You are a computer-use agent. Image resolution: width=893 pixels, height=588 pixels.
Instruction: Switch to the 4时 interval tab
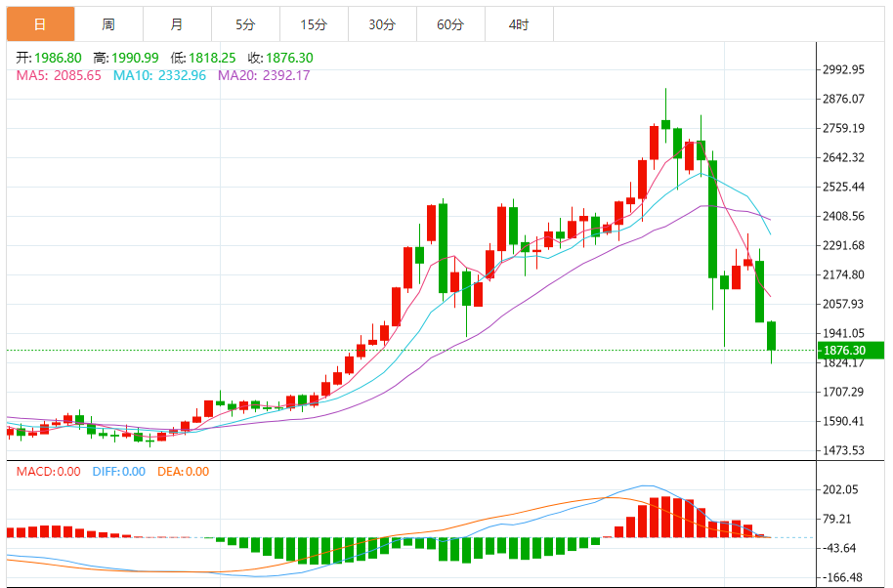point(518,24)
